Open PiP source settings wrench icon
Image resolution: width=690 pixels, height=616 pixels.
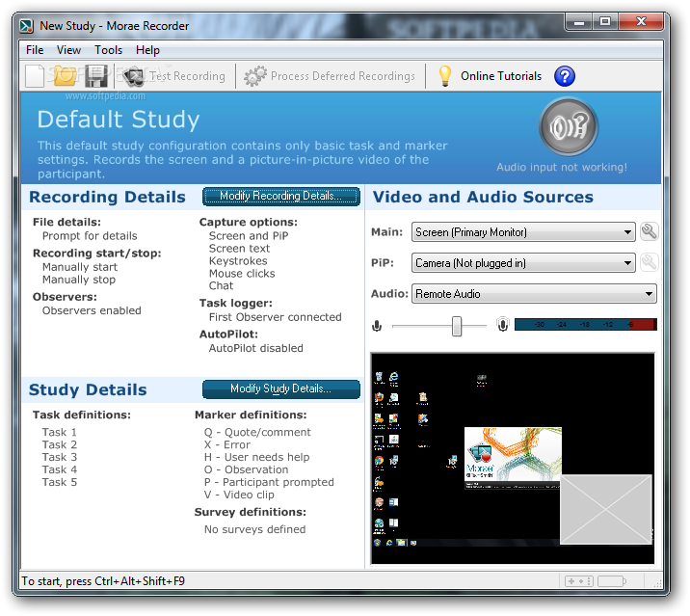(x=650, y=262)
